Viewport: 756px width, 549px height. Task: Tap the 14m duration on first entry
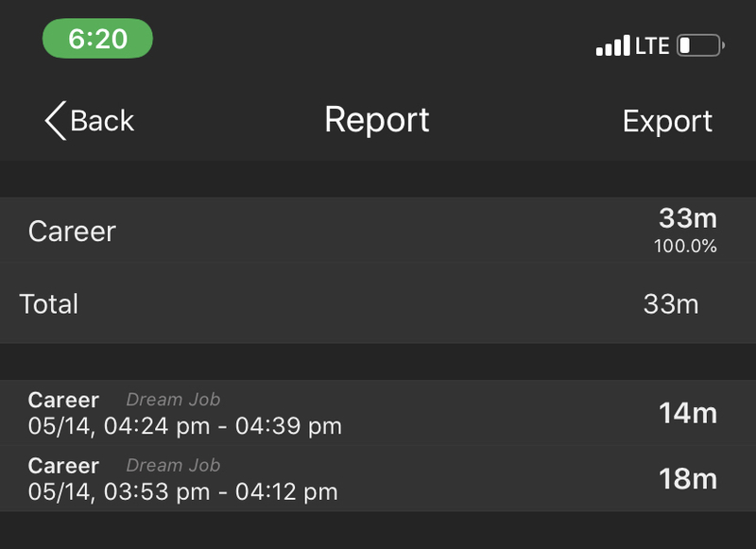click(688, 414)
